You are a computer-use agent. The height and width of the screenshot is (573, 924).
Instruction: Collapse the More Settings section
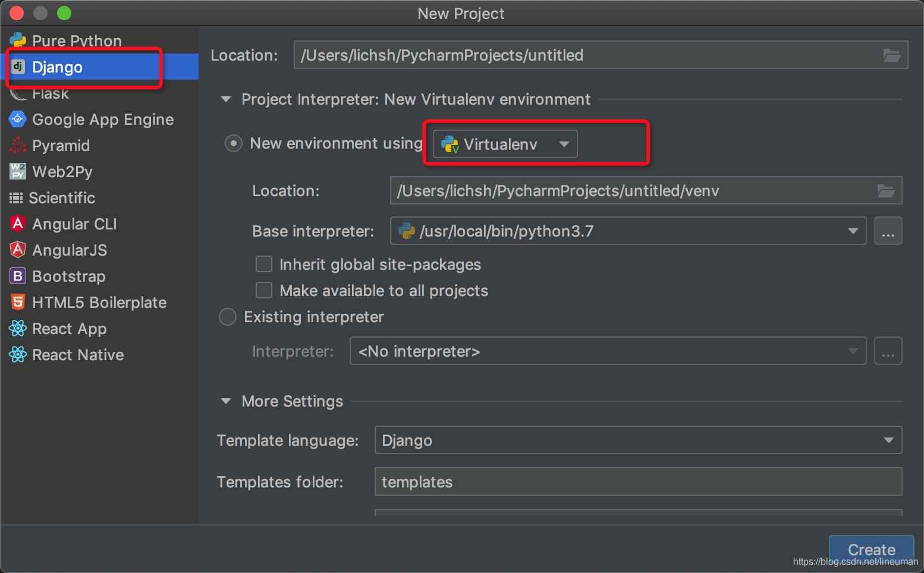[226, 401]
